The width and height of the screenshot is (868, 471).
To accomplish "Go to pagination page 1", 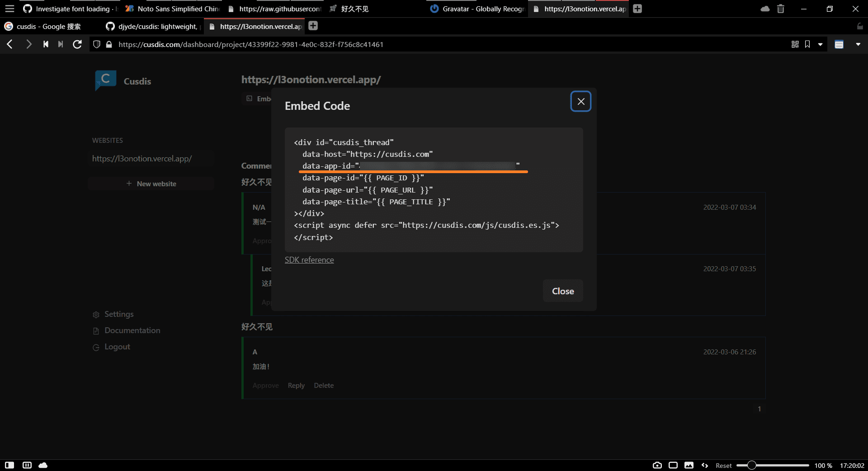I will [759, 409].
